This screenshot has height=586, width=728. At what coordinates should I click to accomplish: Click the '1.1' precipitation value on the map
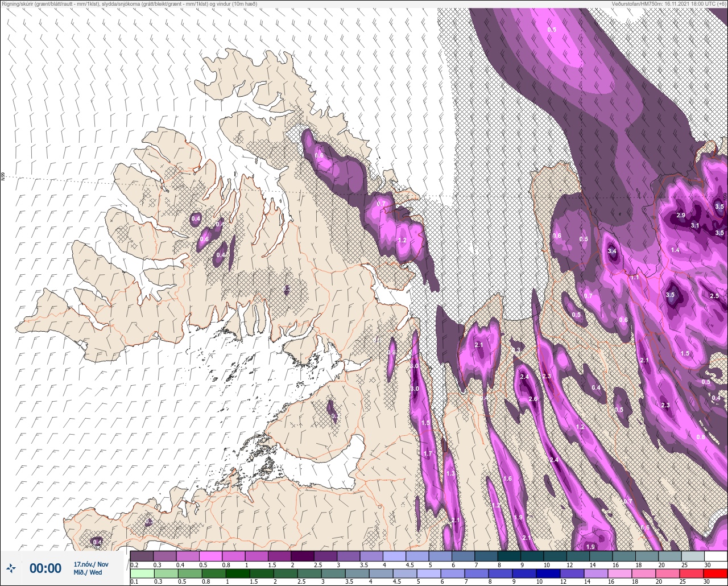coord(635,277)
